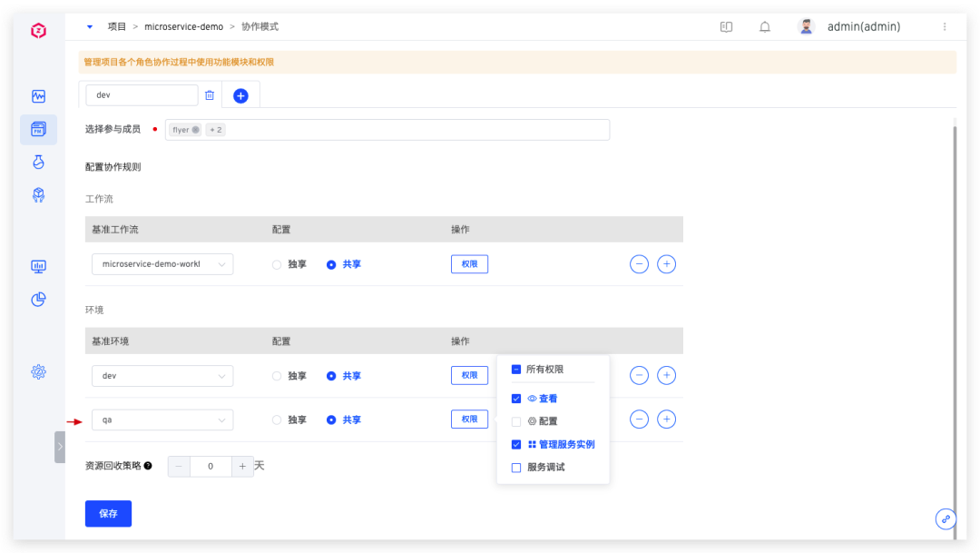Image resolution: width=980 pixels, height=553 pixels.
Task: Open the testing flask sidebar icon
Action: (x=38, y=162)
